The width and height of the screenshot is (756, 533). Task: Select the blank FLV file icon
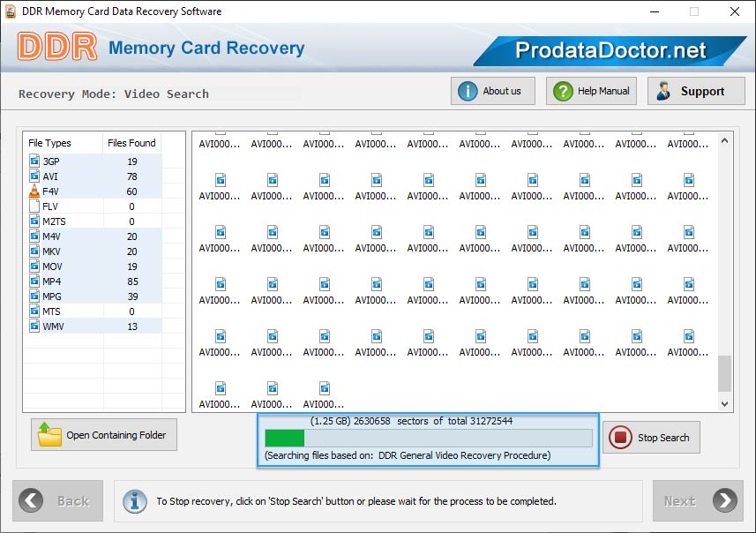[x=34, y=206]
